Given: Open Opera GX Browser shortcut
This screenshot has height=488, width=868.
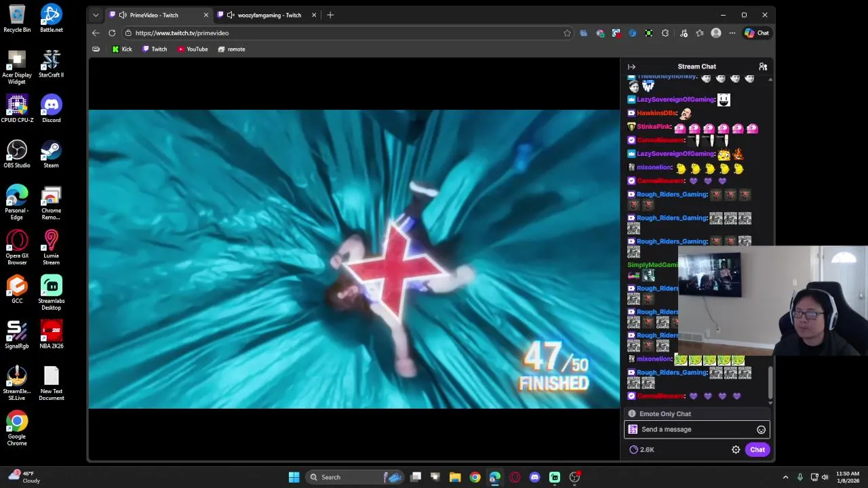Looking at the screenshot, I should click(x=17, y=248).
